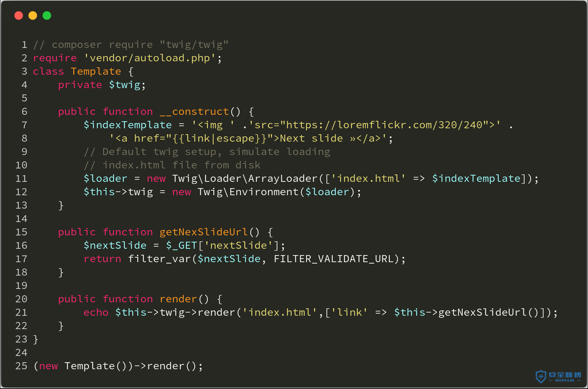Image resolution: width=588 pixels, height=389 pixels.
Task: Click line number 25 in the gutter
Action: pyautogui.click(x=21, y=366)
